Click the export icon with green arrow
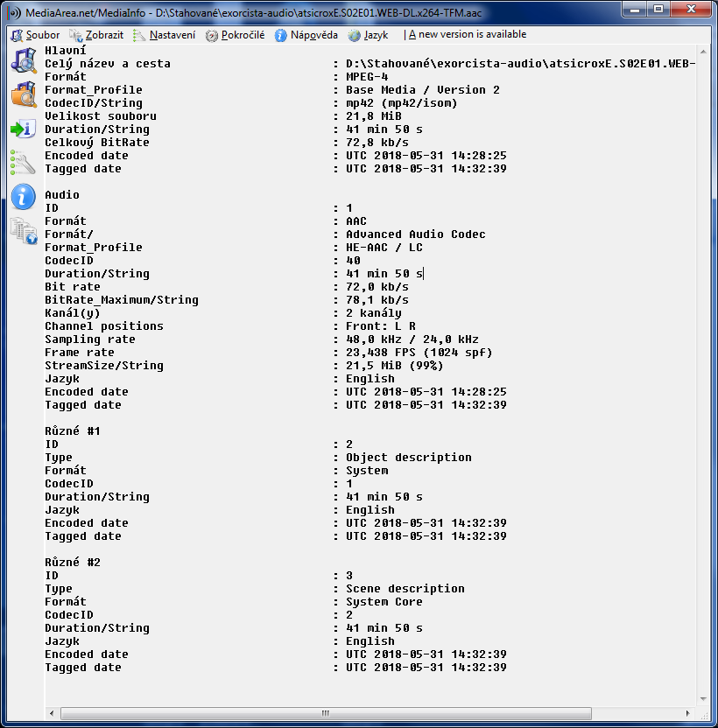The width and height of the screenshot is (718, 728). [x=22, y=129]
